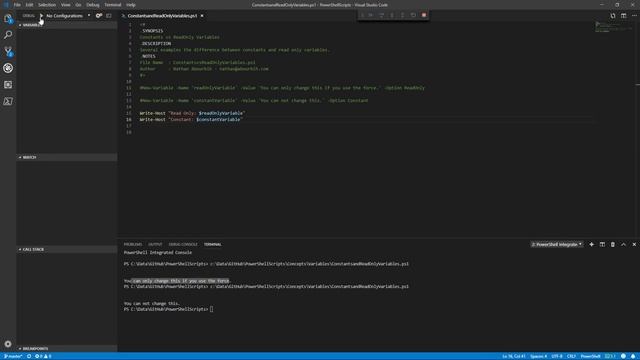
Task: Expand the Breakpoints section
Action: click(67, 349)
